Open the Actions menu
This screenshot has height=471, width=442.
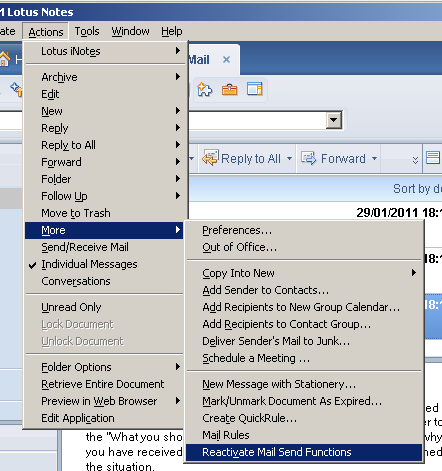tap(46, 32)
